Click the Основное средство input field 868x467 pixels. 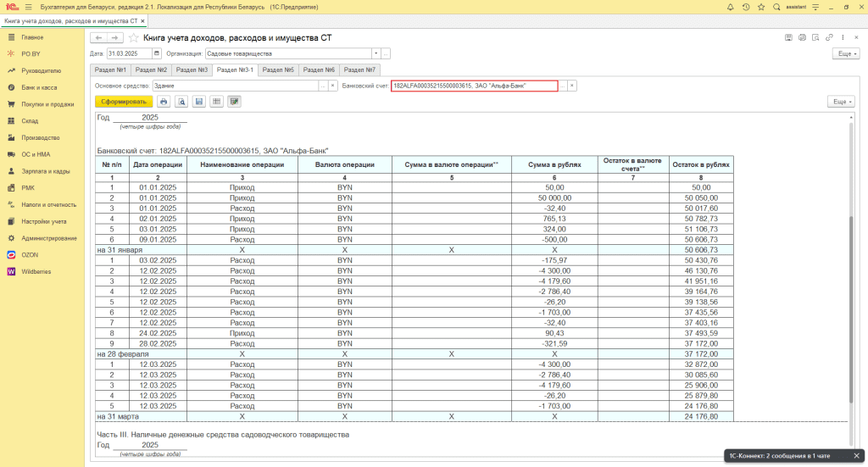pos(236,86)
